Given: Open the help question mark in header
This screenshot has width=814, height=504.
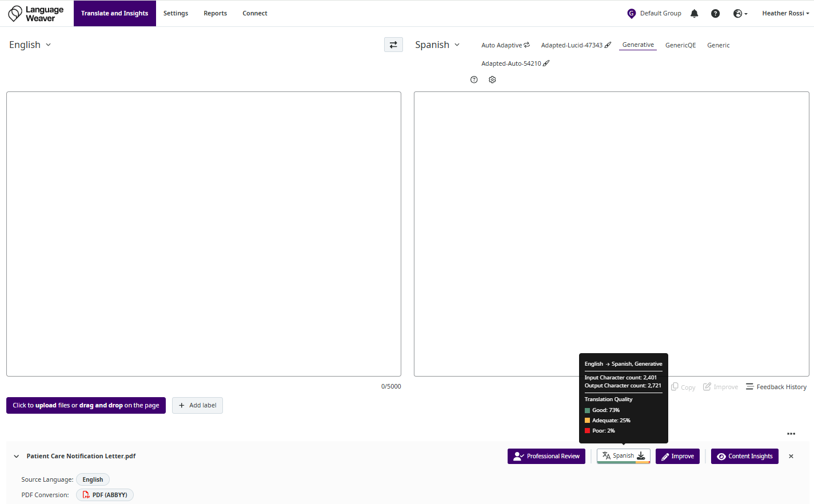Looking at the screenshot, I should 715,13.
